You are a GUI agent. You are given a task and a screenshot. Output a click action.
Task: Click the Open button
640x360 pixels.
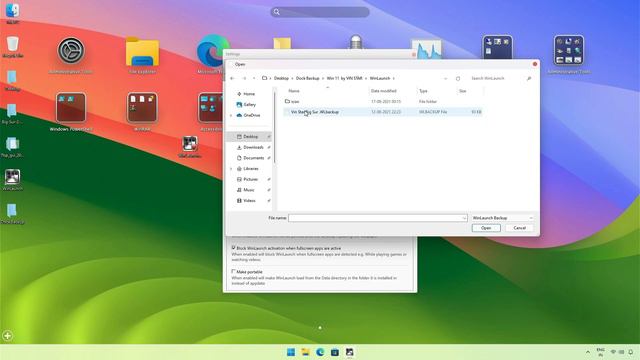tap(486, 228)
